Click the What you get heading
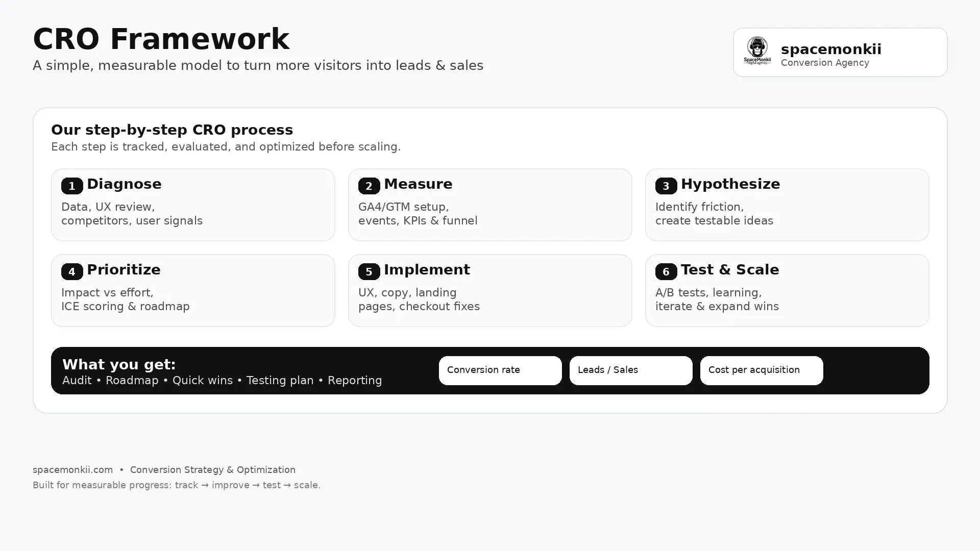 [x=119, y=364]
